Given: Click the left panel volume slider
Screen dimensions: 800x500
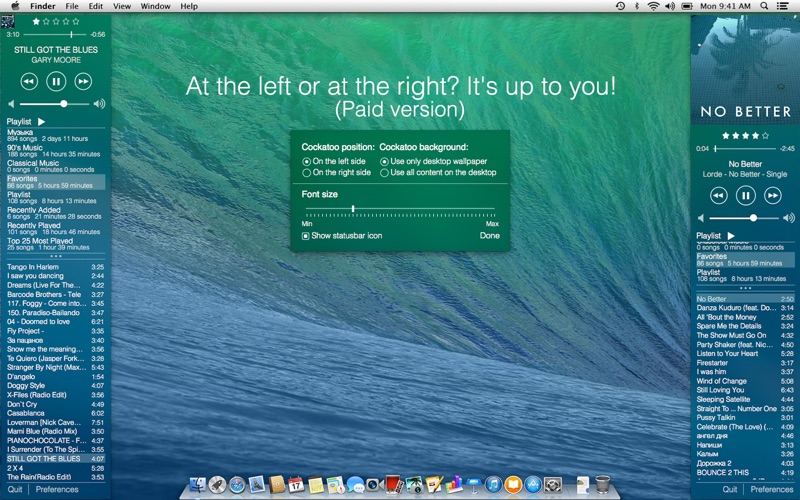Looking at the screenshot, I should (55, 104).
